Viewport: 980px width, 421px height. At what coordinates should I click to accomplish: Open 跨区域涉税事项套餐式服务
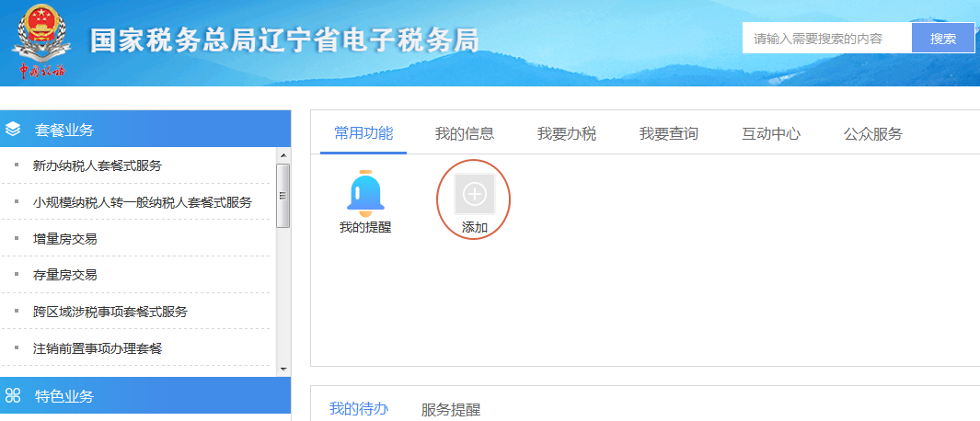pos(110,311)
